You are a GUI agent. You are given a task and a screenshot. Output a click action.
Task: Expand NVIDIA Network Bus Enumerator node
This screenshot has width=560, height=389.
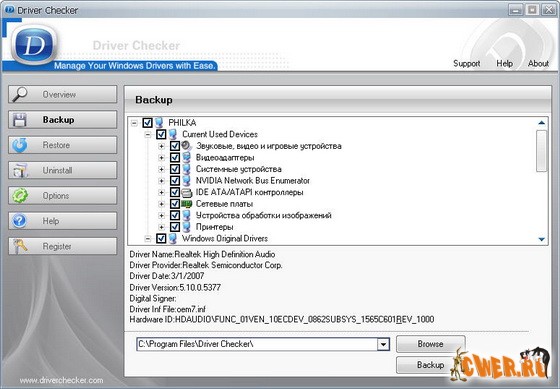[161, 181]
